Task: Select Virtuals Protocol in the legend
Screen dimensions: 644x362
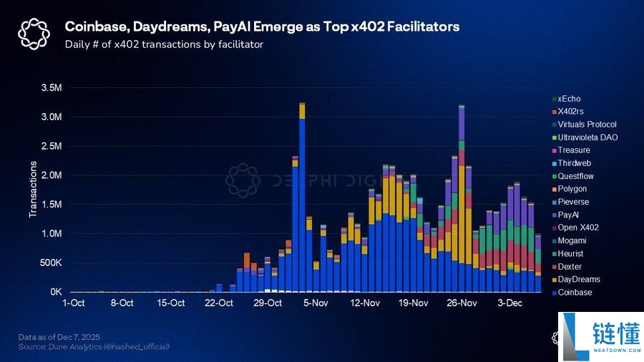Action: tap(587, 124)
